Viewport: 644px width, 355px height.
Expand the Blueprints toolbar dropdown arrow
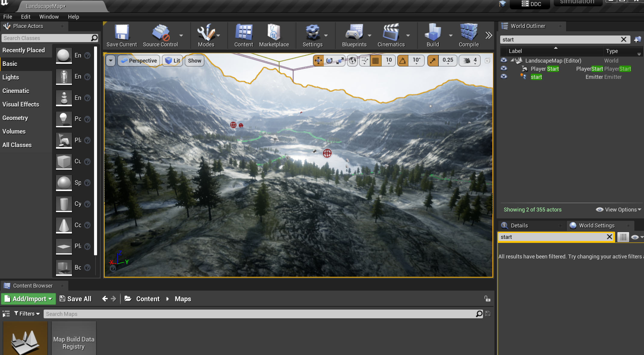click(370, 35)
